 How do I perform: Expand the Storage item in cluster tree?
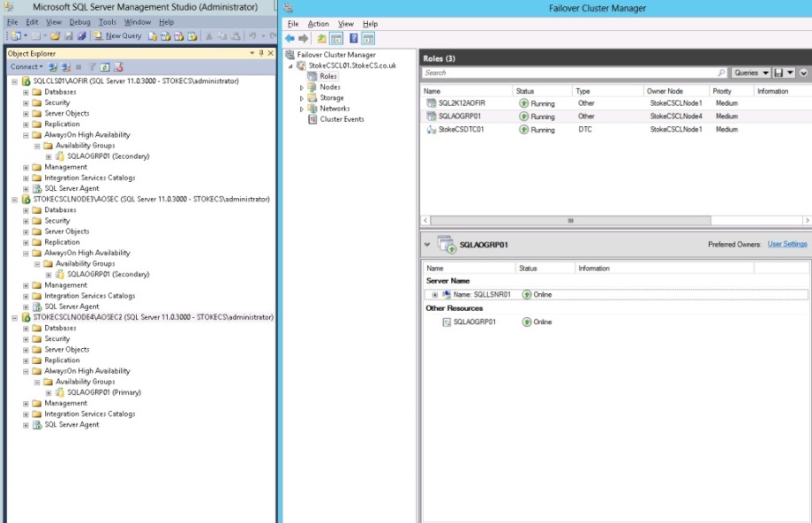tap(301, 98)
